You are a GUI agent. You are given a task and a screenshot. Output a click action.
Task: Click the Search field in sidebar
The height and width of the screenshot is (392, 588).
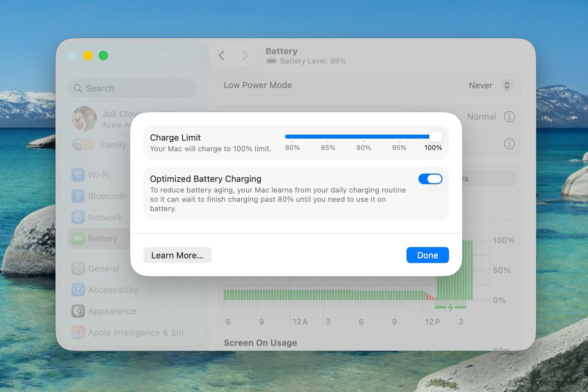[132, 88]
